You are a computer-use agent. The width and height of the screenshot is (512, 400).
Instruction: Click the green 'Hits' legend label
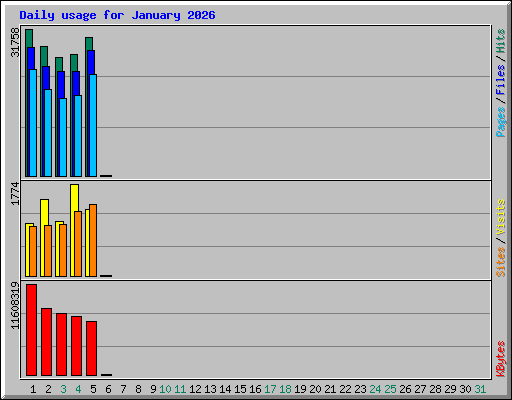500,41
